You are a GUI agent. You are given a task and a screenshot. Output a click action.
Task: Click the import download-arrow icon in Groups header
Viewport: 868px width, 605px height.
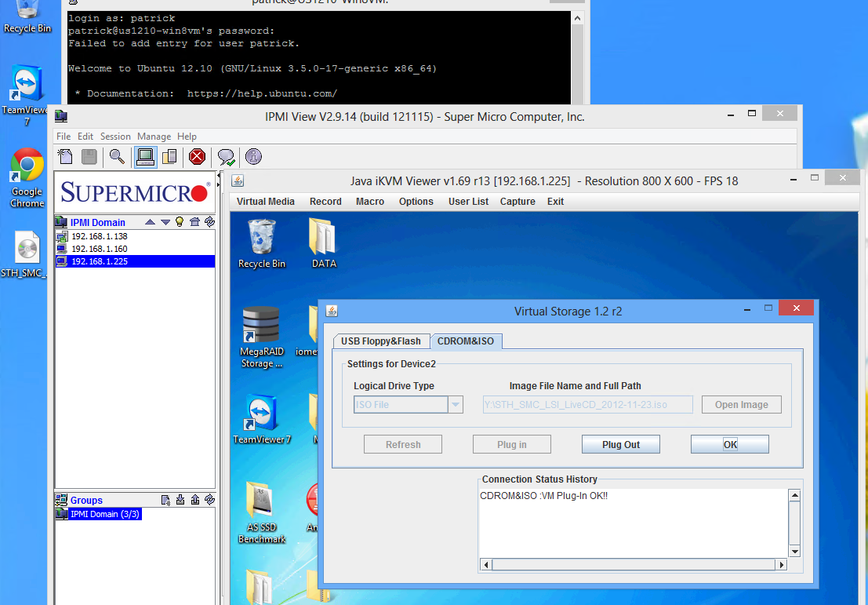click(180, 500)
